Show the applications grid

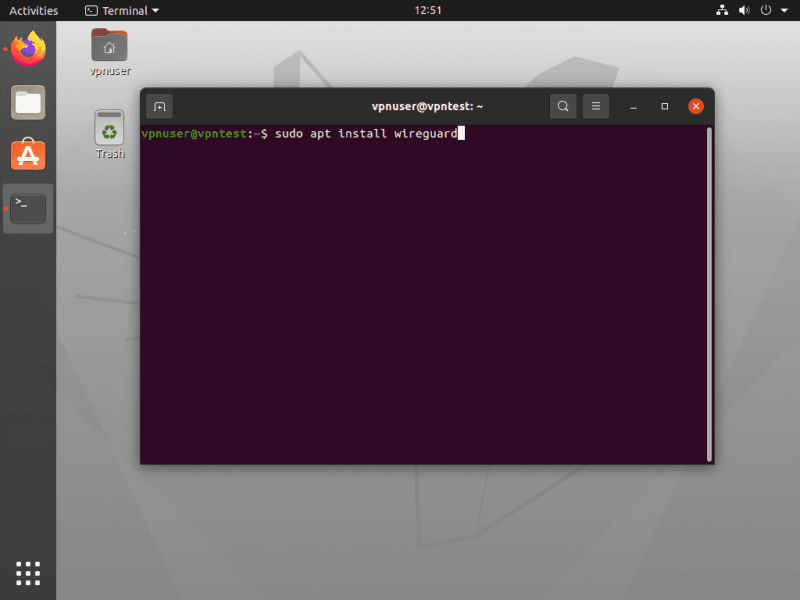[28, 572]
